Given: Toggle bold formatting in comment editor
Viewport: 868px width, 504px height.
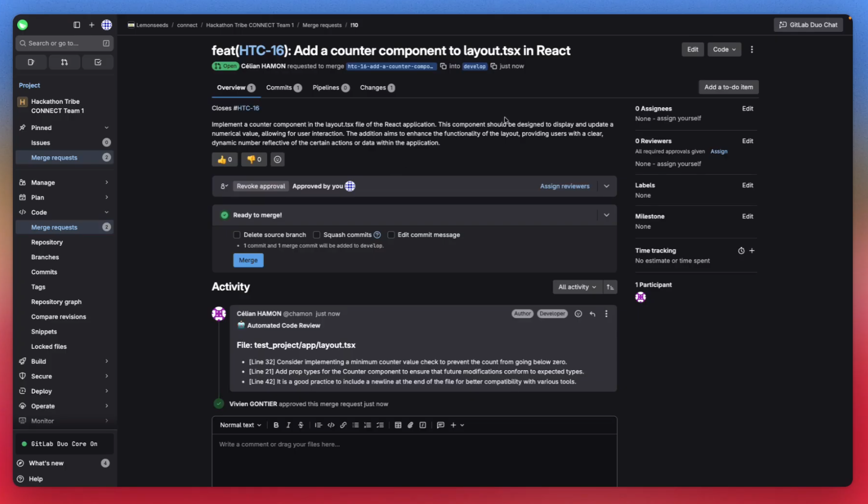Looking at the screenshot, I should tap(276, 425).
